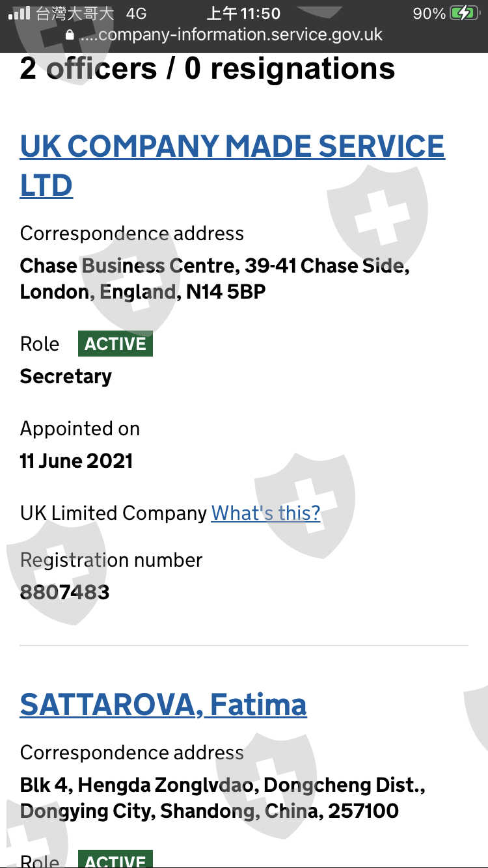Image resolution: width=488 pixels, height=868 pixels.
Task: Click the Chase Business Centre address
Action: coord(215,278)
